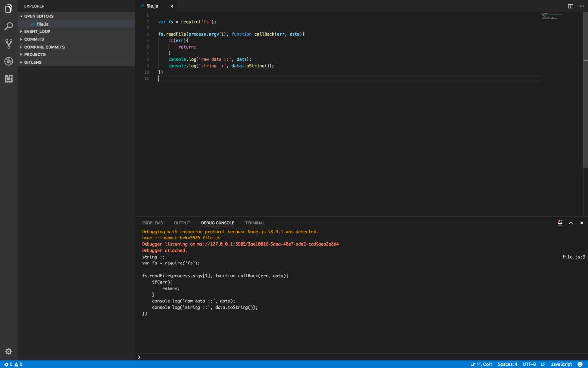Screen dimensions: 588x368
Task: Open errors and warnings count in status bar
Action: tap(13, 364)
